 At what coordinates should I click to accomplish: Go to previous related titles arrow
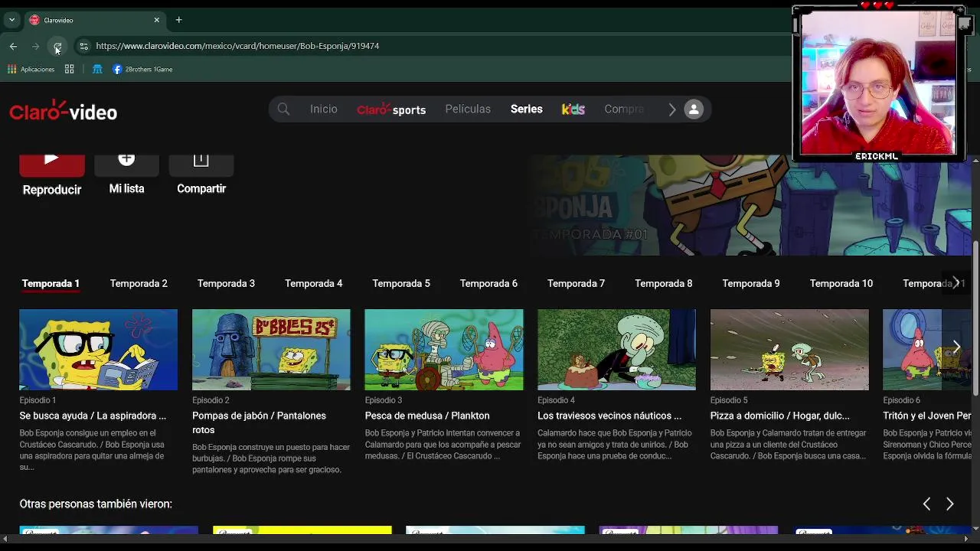point(926,504)
